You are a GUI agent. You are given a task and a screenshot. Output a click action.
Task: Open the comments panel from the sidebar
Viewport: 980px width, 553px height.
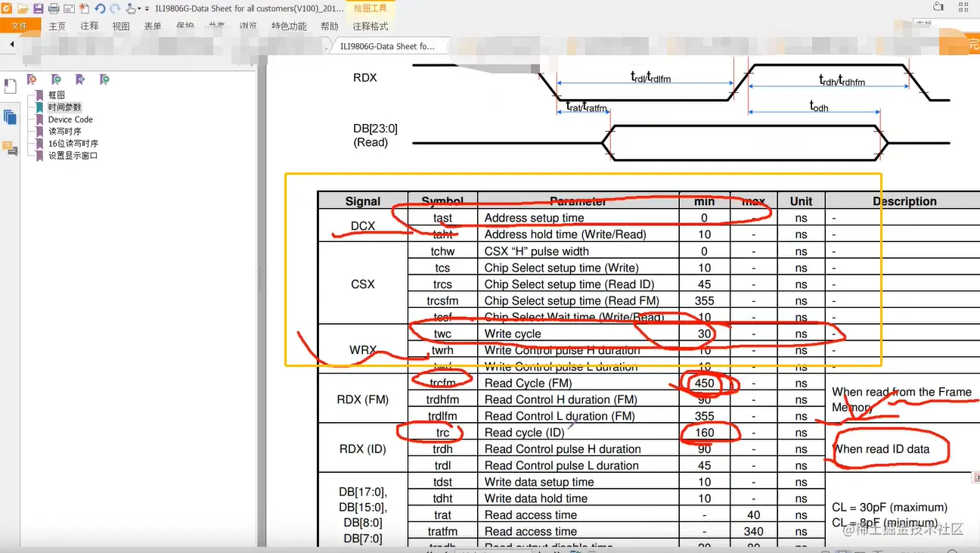click(x=10, y=148)
